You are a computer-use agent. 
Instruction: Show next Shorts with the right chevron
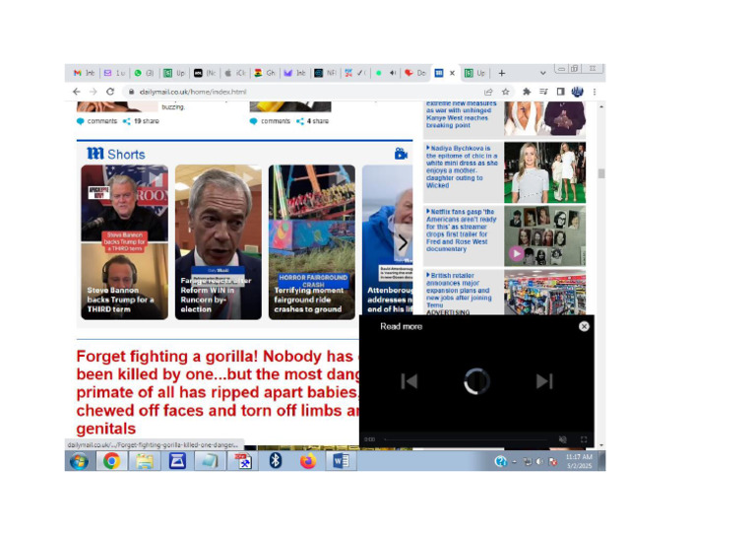[403, 242]
